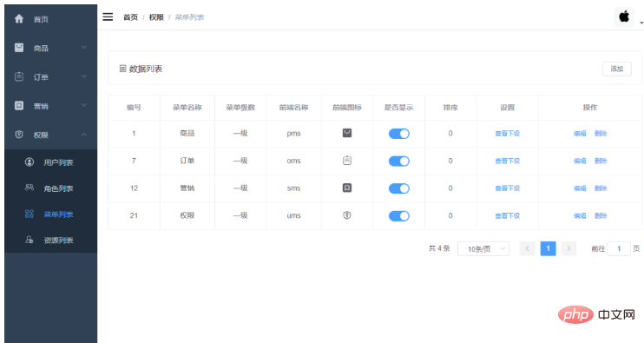This screenshot has width=644, height=343.
Task: Click the ums cell
Action: pos(293,215)
